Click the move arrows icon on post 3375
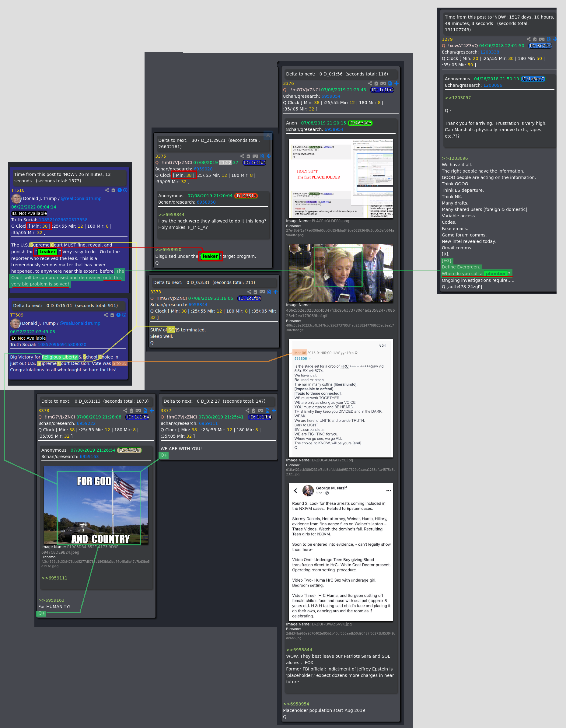 [269, 156]
